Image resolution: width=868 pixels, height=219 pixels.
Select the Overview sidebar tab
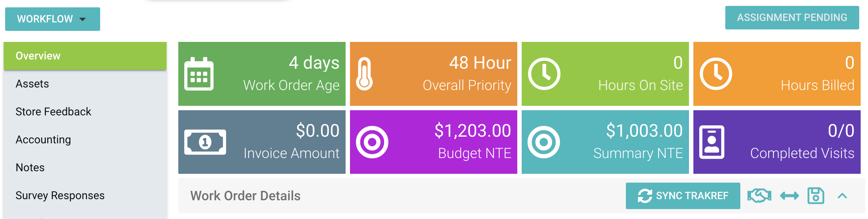click(x=85, y=56)
